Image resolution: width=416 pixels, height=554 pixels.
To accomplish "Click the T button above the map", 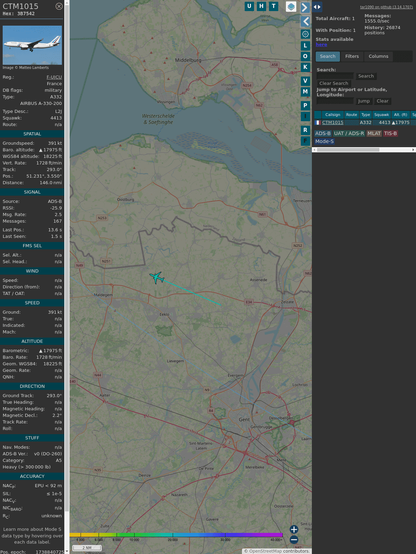I will point(274,6).
